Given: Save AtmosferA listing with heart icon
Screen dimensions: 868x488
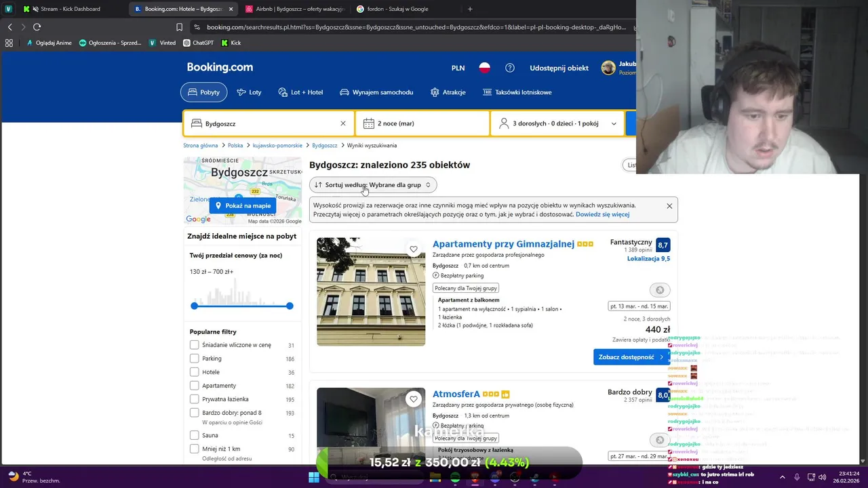Looking at the screenshot, I should pos(414,399).
